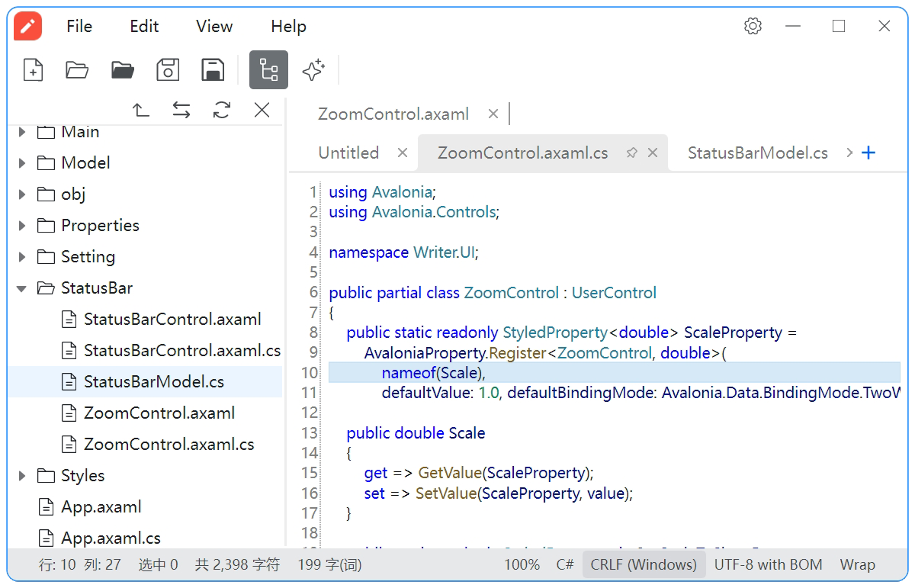Click the selection count status item
Viewport: 915px width, 588px height.
158,565
